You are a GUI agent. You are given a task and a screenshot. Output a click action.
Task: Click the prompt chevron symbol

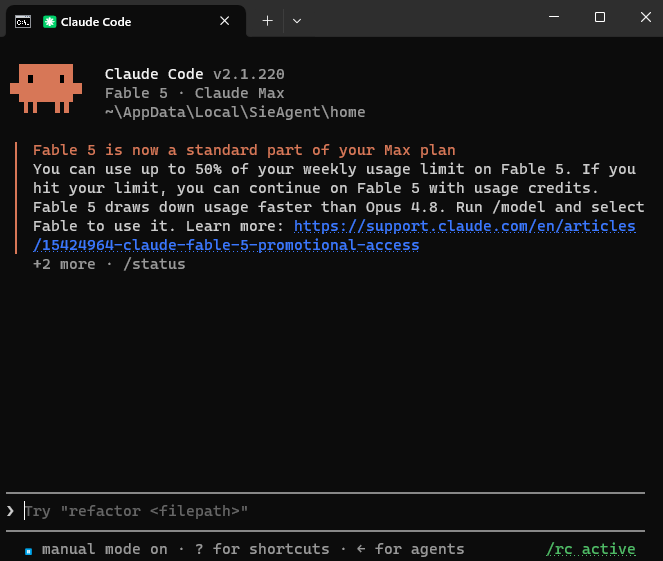pyautogui.click(x=11, y=511)
